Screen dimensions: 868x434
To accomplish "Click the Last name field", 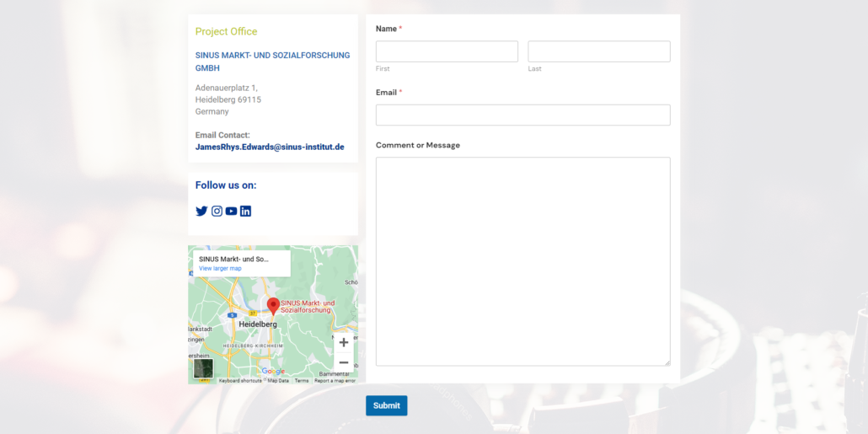I will [599, 51].
